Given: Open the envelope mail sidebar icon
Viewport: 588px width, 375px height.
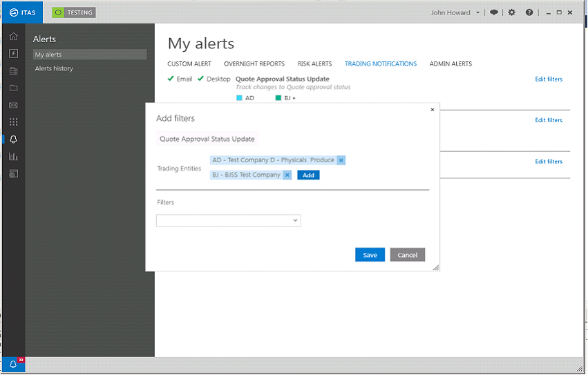Looking at the screenshot, I should [x=14, y=105].
